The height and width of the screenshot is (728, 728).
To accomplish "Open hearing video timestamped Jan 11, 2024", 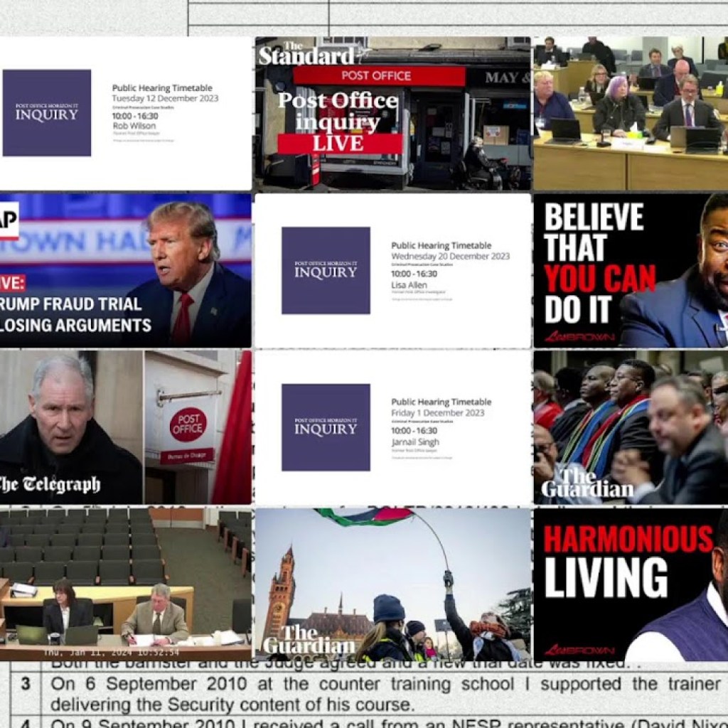I will 125,584.
